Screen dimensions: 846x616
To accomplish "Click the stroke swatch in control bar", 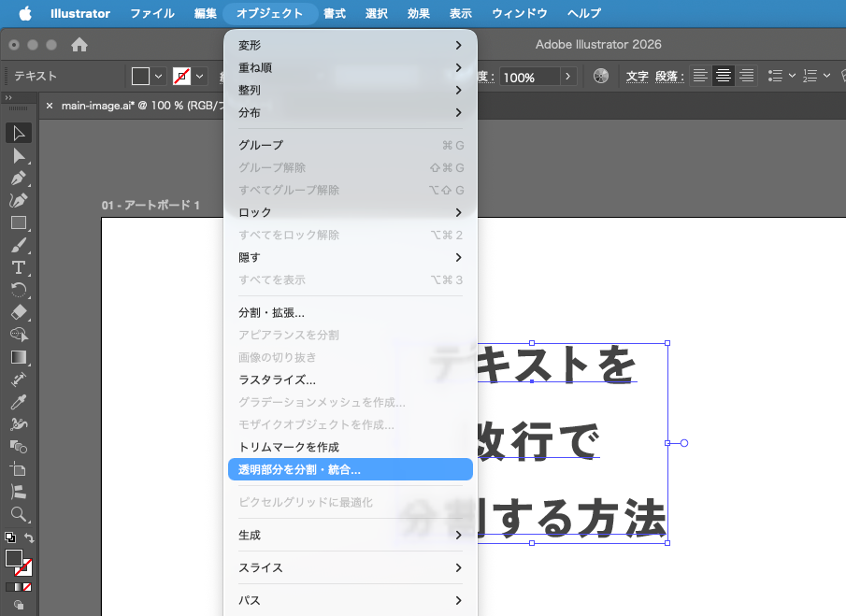I will click(x=182, y=77).
